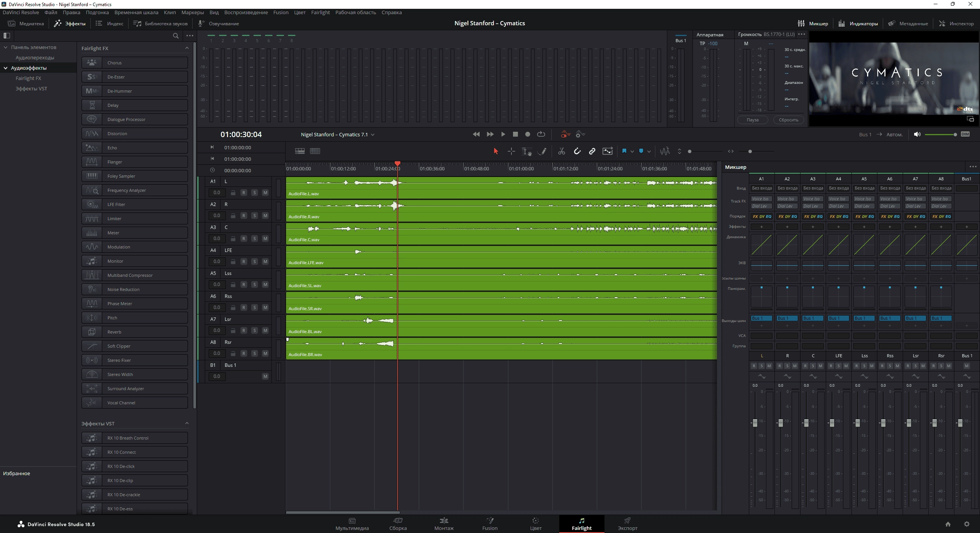Viewport: 980px width, 533px height.
Task: Open project settings gear icon
Action: [x=967, y=524]
